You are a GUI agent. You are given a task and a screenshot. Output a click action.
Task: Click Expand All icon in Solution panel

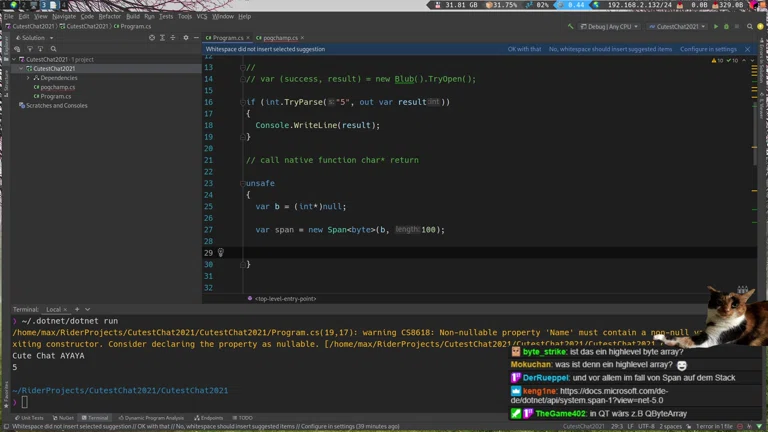(162, 38)
